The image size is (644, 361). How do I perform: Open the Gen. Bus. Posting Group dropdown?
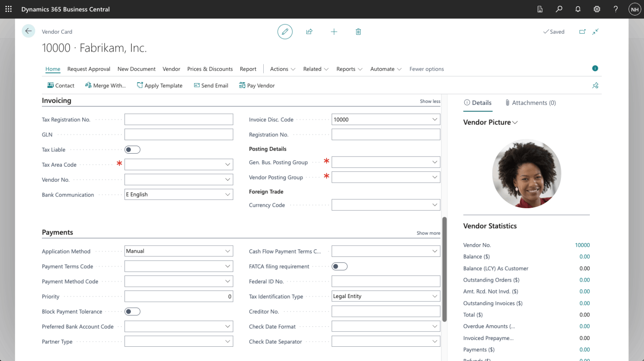[435, 162]
